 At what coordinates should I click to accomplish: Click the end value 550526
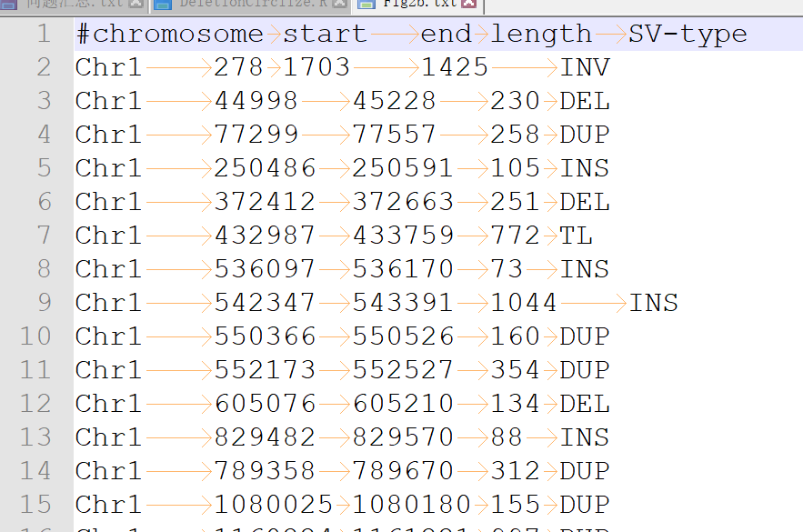403,336
